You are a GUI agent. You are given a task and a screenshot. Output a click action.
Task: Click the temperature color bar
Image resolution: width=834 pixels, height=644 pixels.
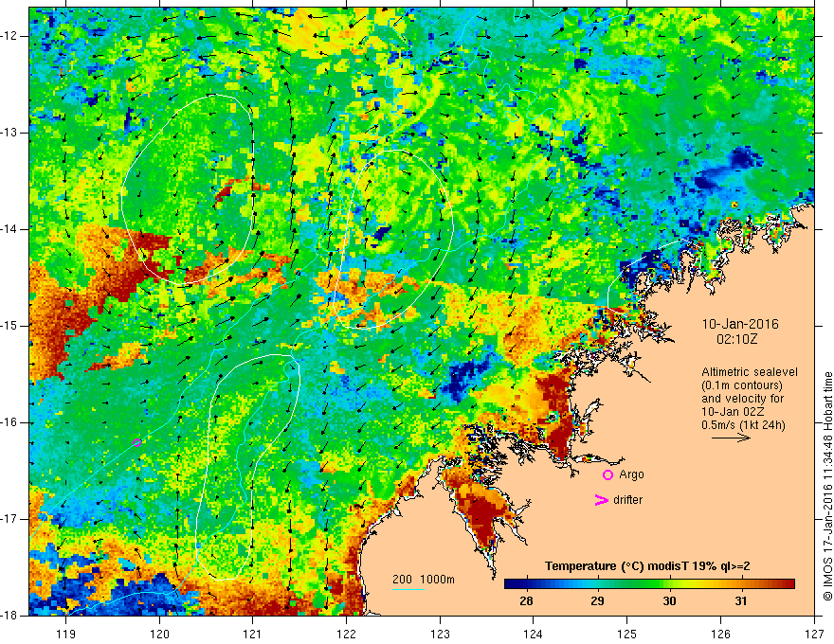pyautogui.click(x=649, y=584)
